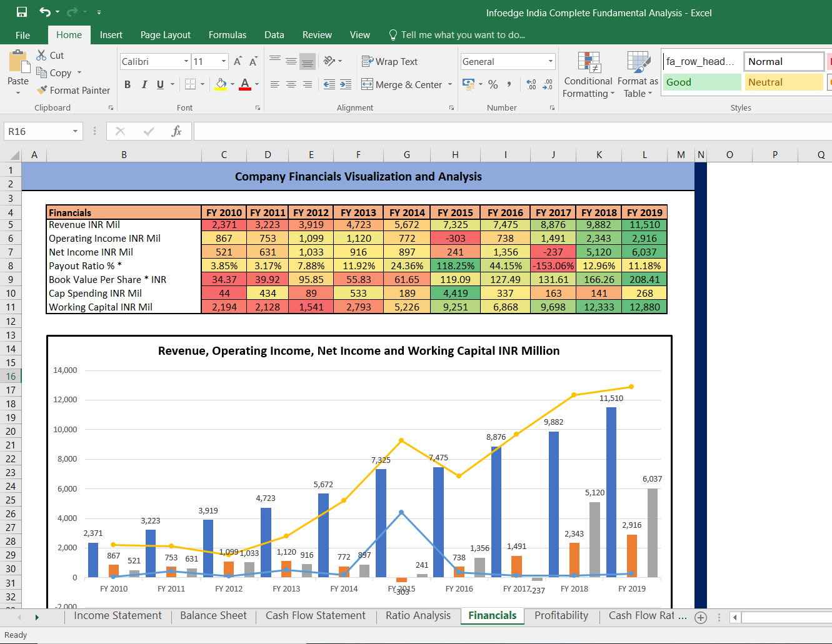Viewport: 832px width, 644px height.
Task: Click the Accounting Number Format icon
Action: pos(468,84)
